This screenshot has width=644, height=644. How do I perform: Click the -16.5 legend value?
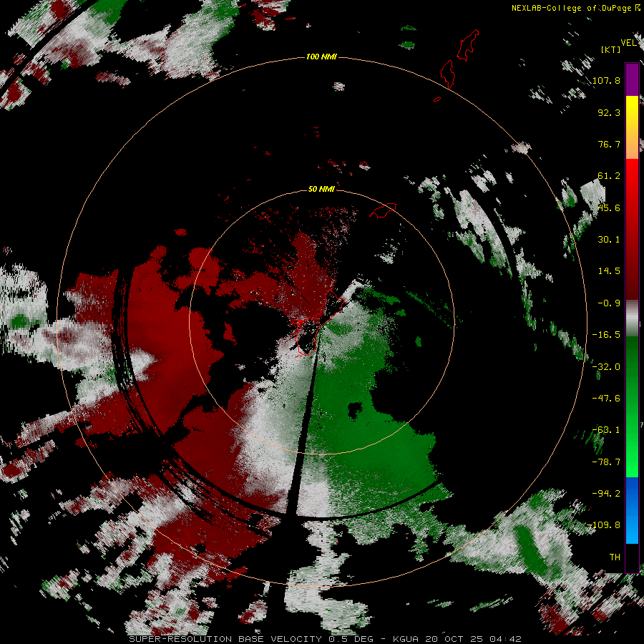(606, 335)
